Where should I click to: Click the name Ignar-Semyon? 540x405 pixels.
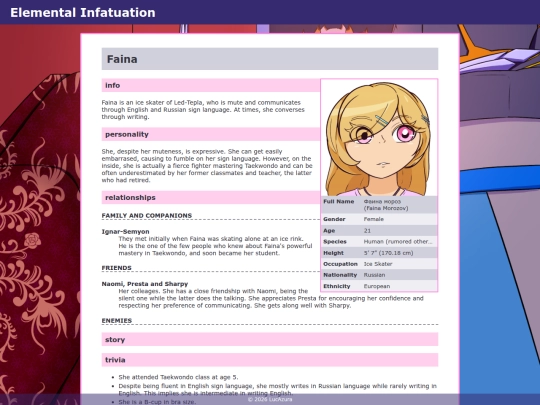click(125, 231)
